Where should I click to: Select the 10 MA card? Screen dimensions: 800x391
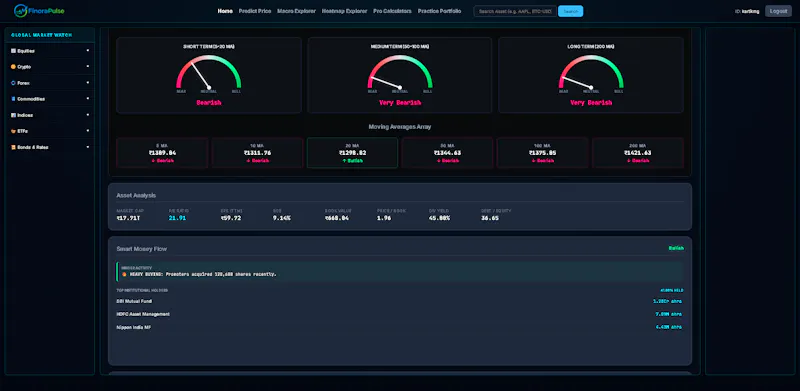257,153
